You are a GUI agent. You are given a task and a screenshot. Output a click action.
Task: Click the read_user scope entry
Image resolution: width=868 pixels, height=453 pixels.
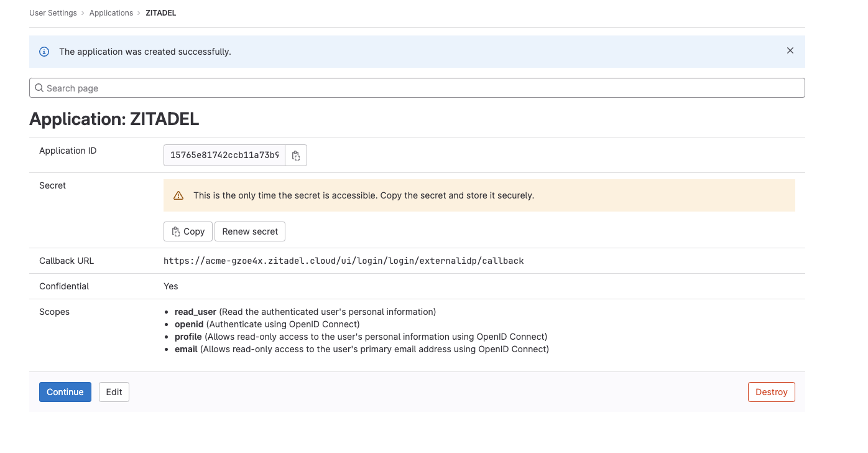point(195,311)
